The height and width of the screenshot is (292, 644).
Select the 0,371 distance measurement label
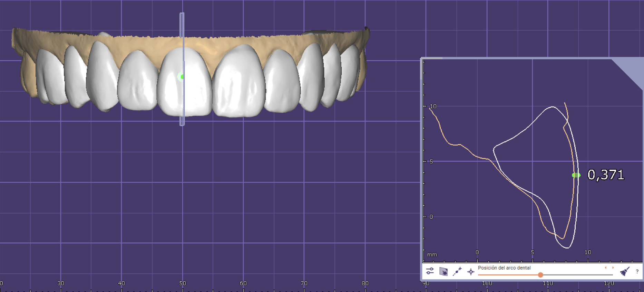point(606,175)
